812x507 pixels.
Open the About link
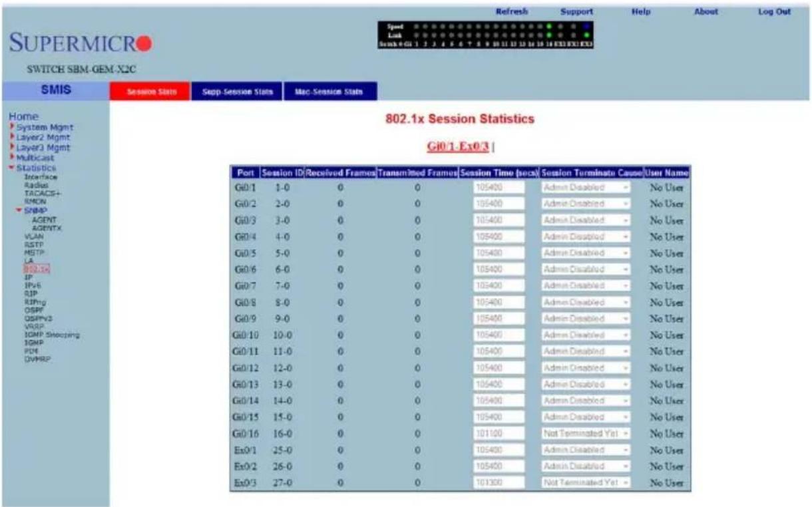[706, 12]
